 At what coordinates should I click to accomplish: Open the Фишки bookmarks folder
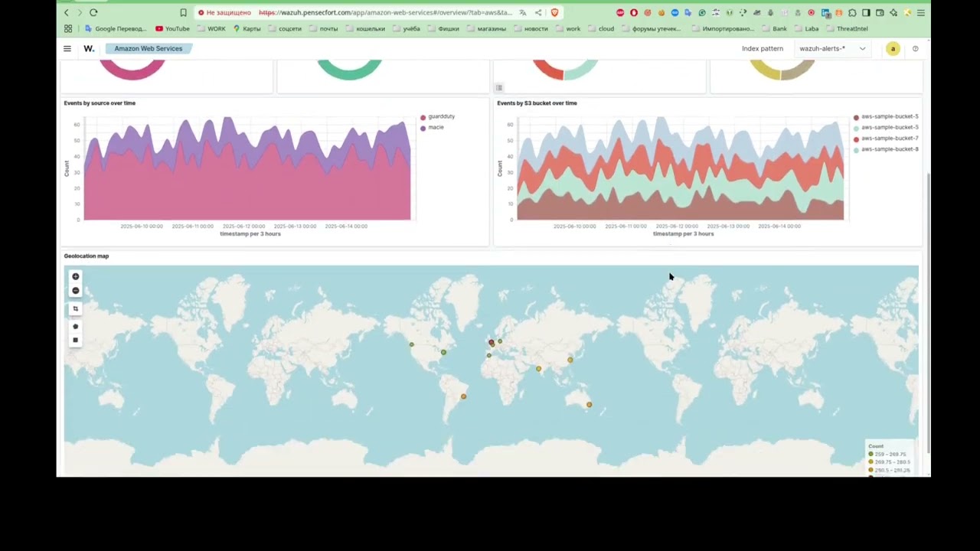tap(443, 28)
